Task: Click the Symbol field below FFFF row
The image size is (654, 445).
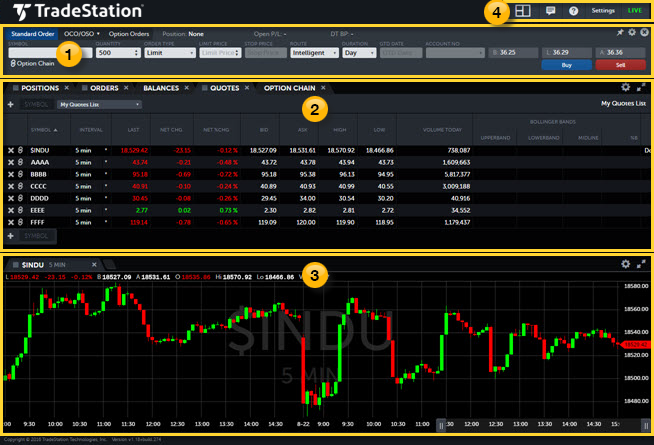Action: 37,236
